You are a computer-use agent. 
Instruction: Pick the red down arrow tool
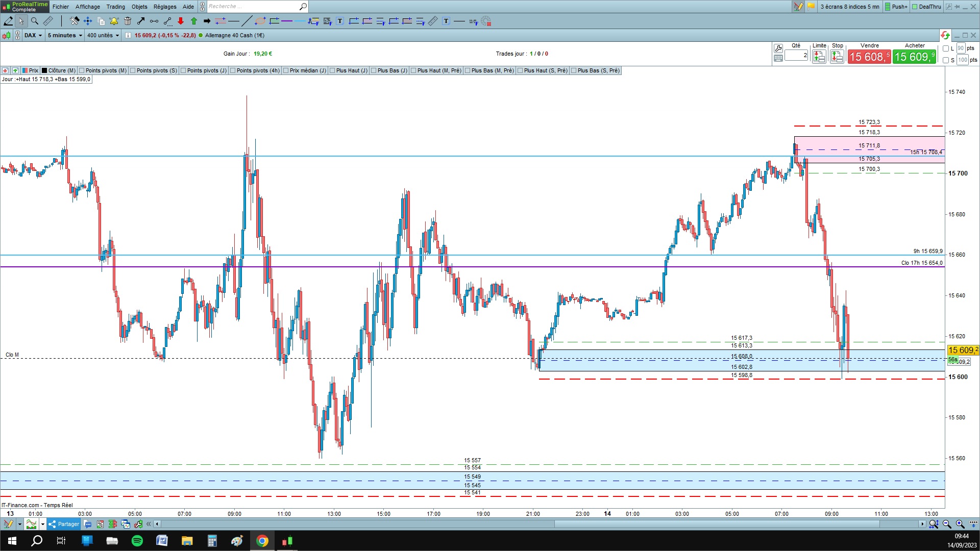tap(181, 21)
